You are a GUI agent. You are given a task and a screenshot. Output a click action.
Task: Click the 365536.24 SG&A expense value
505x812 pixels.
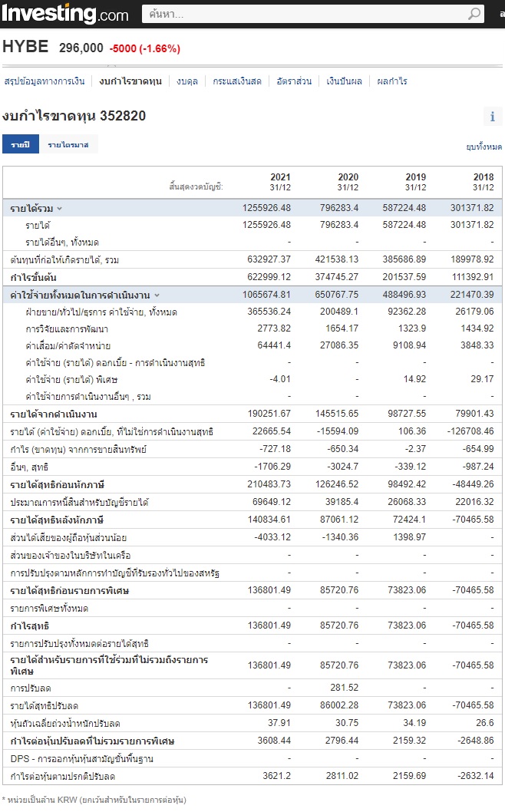(x=269, y=312)
